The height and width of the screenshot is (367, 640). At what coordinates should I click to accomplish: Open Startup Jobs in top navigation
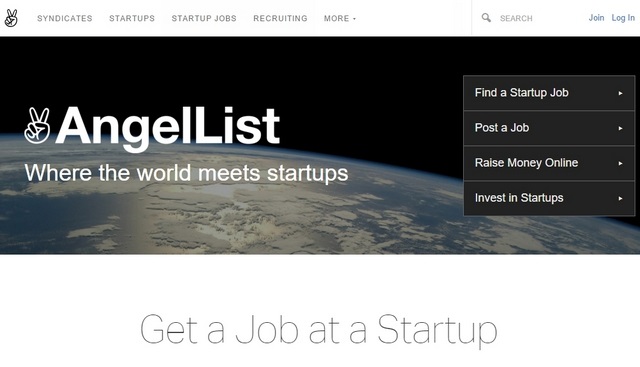(204, 18)
